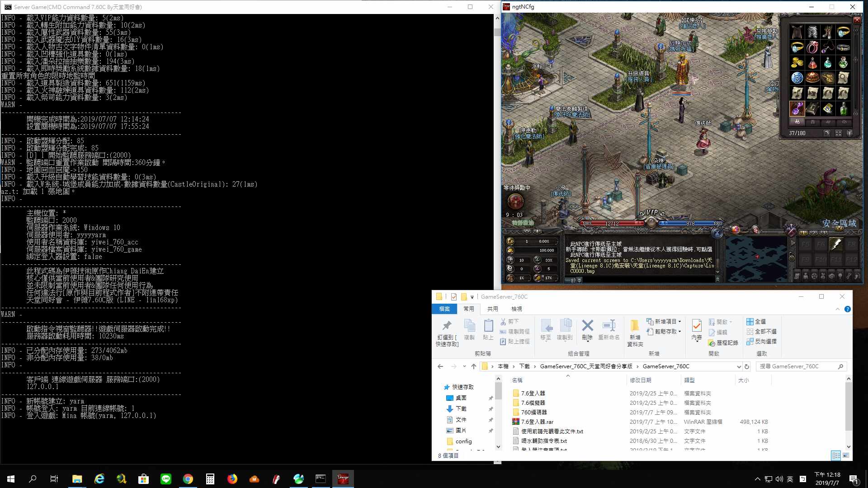Open quick access toolbar customize dropdown
Screen dimensions: 868x488
click(x=472, y=297)
